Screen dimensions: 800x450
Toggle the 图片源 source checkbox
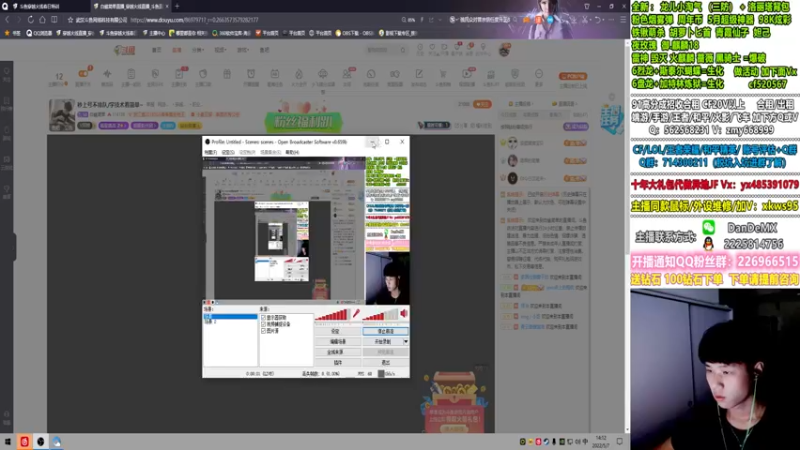(x=264, y=331)
